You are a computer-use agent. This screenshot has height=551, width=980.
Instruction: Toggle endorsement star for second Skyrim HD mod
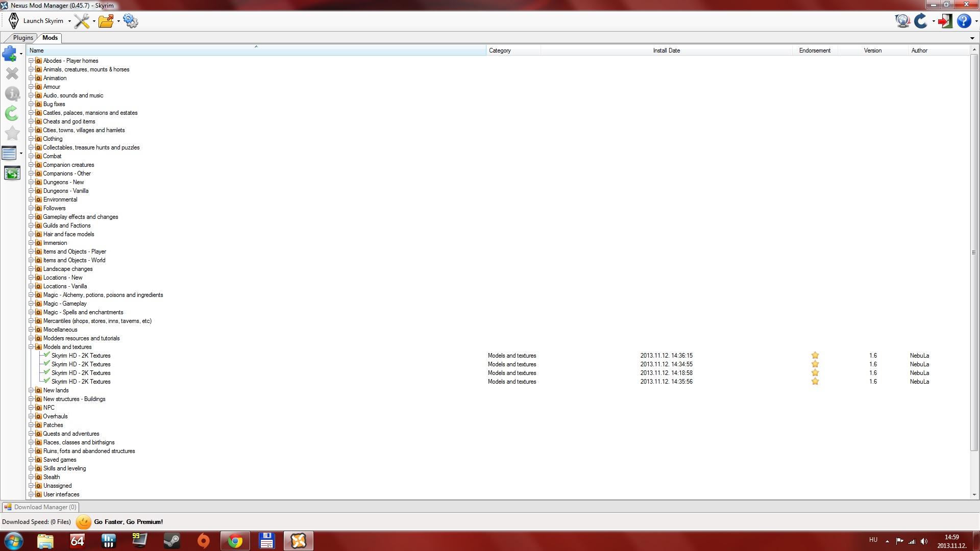pyautogui.click(x=815, y=364)
